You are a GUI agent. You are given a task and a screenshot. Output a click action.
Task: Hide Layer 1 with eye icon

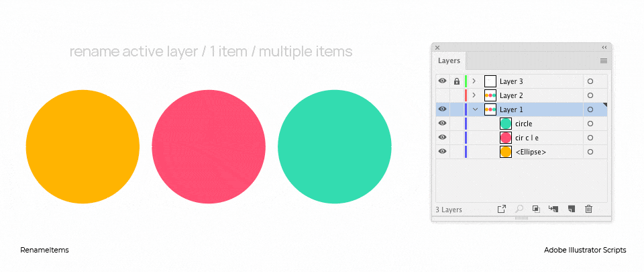pyautogui.click(x=442, y=109)
